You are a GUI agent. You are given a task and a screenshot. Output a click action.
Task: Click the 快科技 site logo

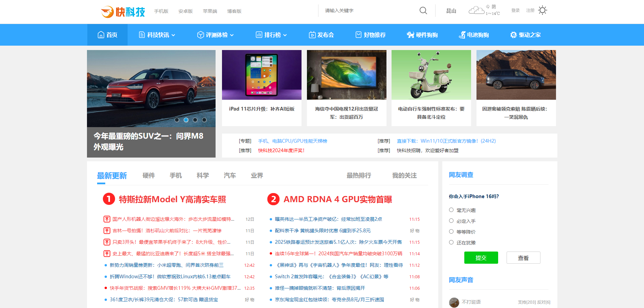point(123,11)
